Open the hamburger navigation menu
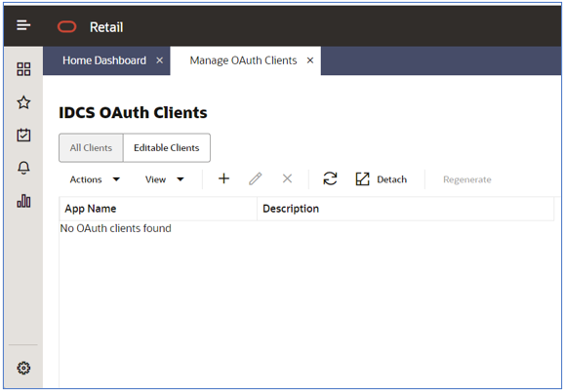 (x=23, y=25)
